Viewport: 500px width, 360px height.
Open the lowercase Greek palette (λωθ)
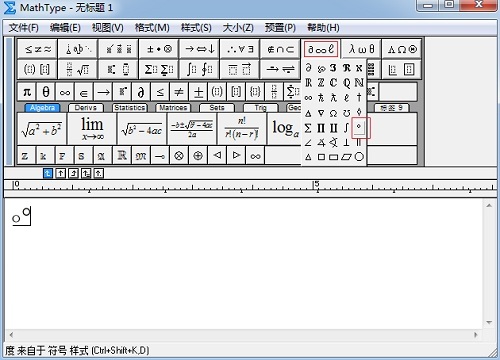pyautogui.click(x=362, y=49)
